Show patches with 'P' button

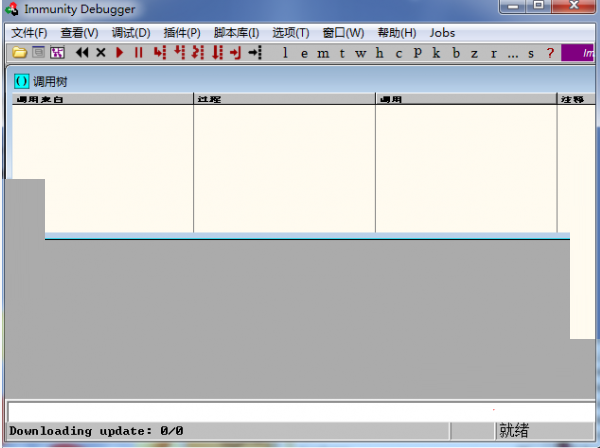tap(417, 53)
